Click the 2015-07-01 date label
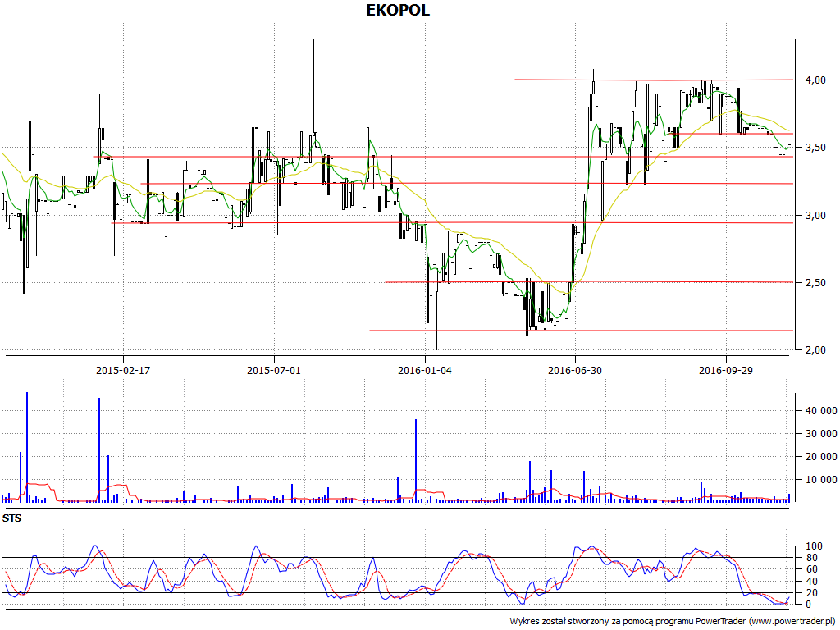The image size is (840, 630). pos(274,370)
